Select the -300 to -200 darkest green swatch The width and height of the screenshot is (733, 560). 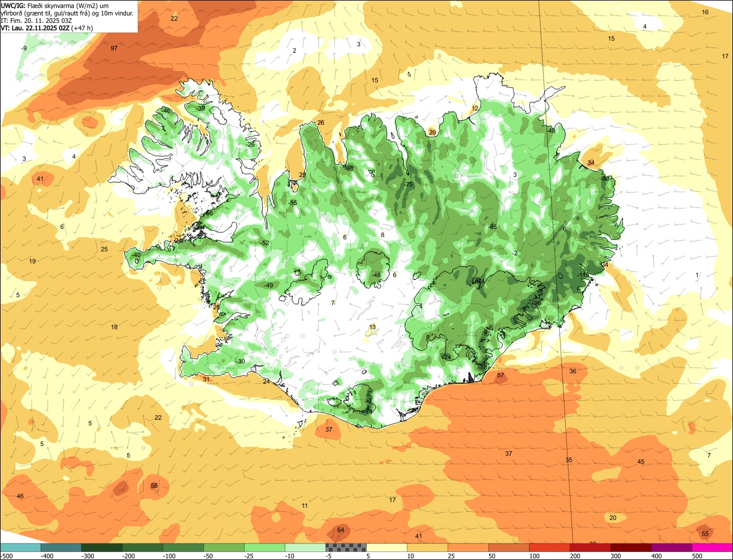coord(101,547)
